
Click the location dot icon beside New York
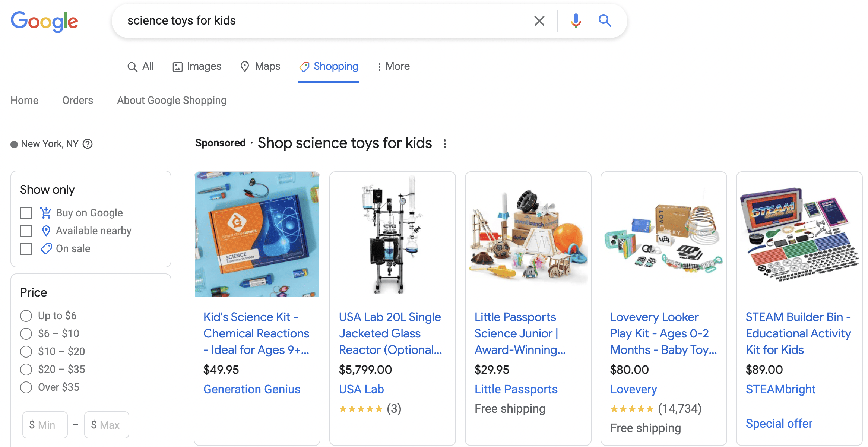[13, 144]
